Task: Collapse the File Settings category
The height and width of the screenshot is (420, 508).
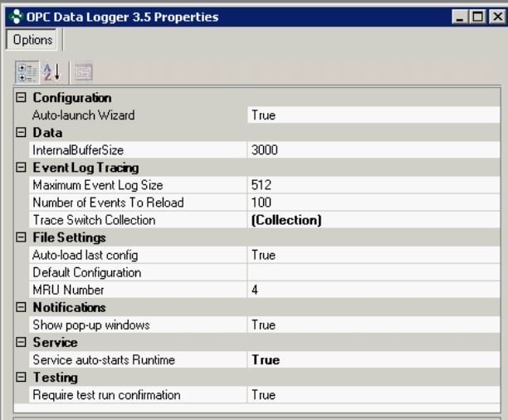Action: 21,237
